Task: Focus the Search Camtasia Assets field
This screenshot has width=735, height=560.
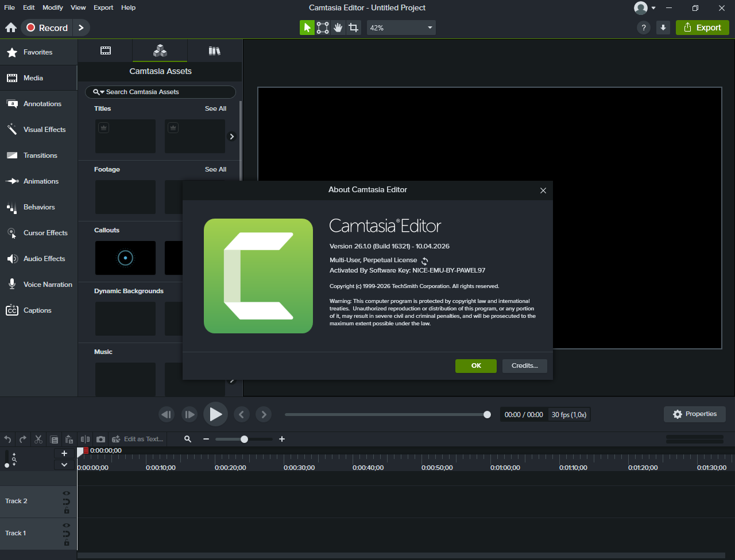Action: pos(160,92)
